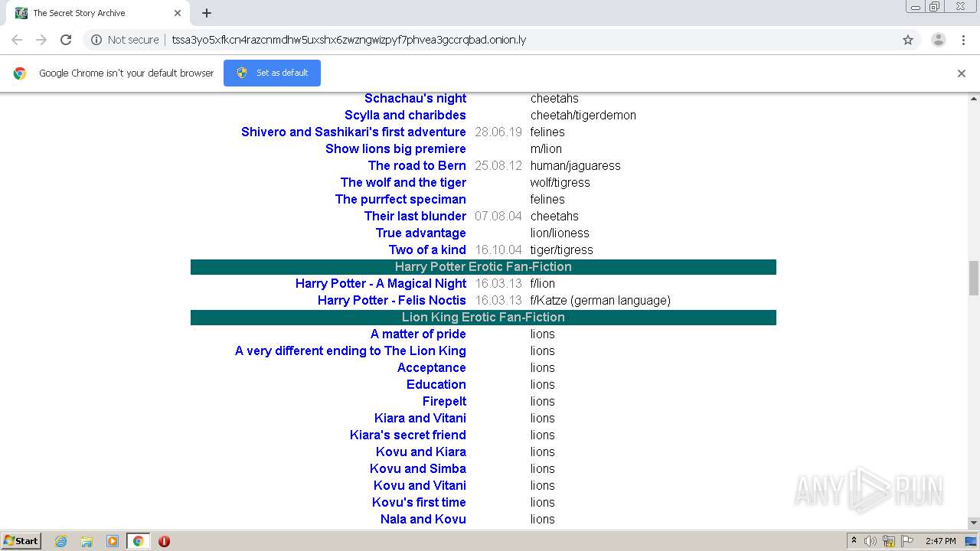Open a new tab with plus button
Image resolution: width=980 pixels, height=551 pixels.
pos(207,13)
